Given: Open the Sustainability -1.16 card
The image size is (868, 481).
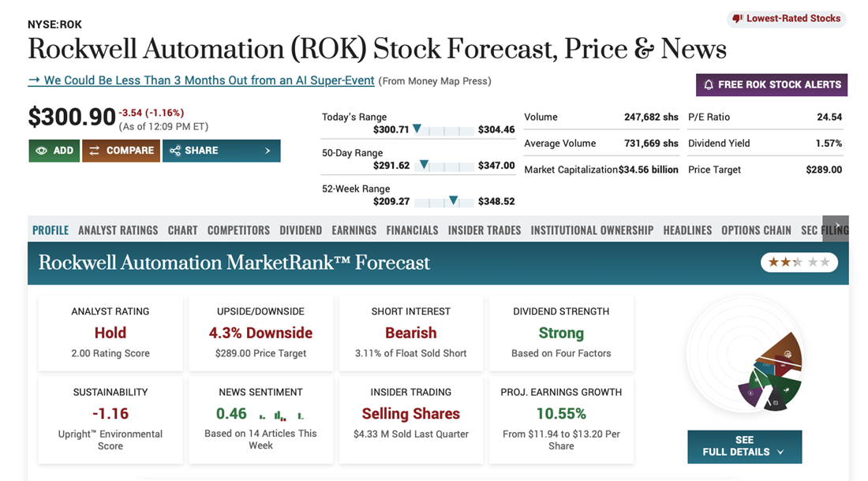Looking at the screenshot, I should tap(110, 420).
